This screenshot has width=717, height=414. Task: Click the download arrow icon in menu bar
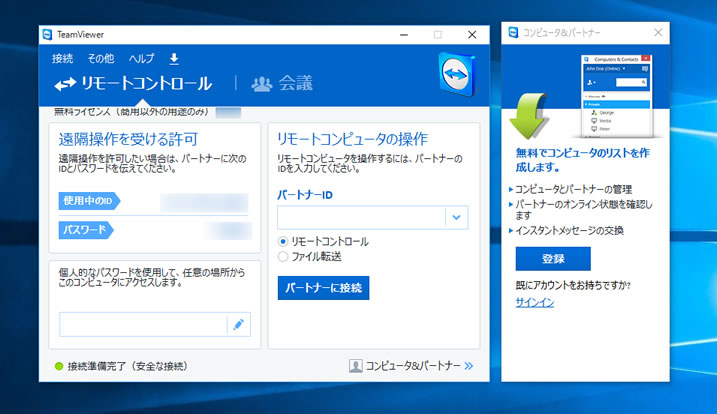pos(174,59)
